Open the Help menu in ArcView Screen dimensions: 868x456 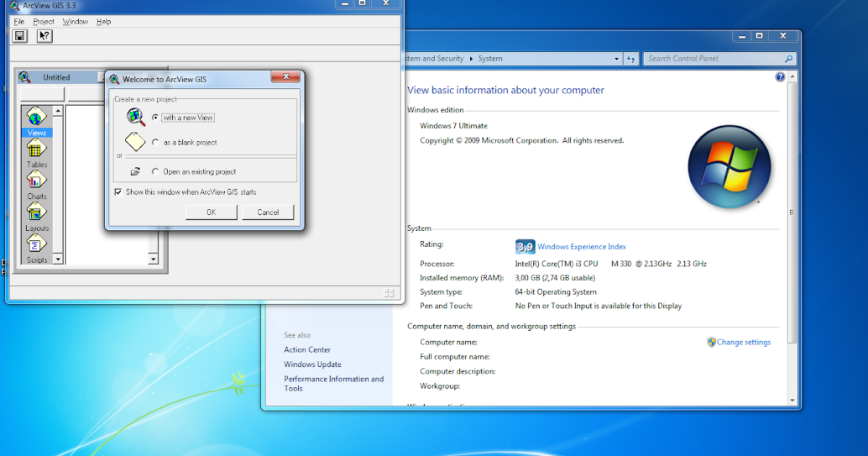click(103, 22)
